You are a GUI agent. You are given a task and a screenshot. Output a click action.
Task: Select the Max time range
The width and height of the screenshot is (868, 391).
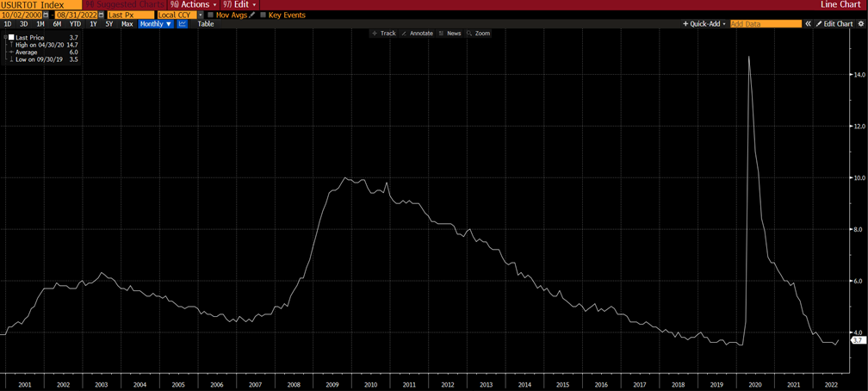coord(127,24)
